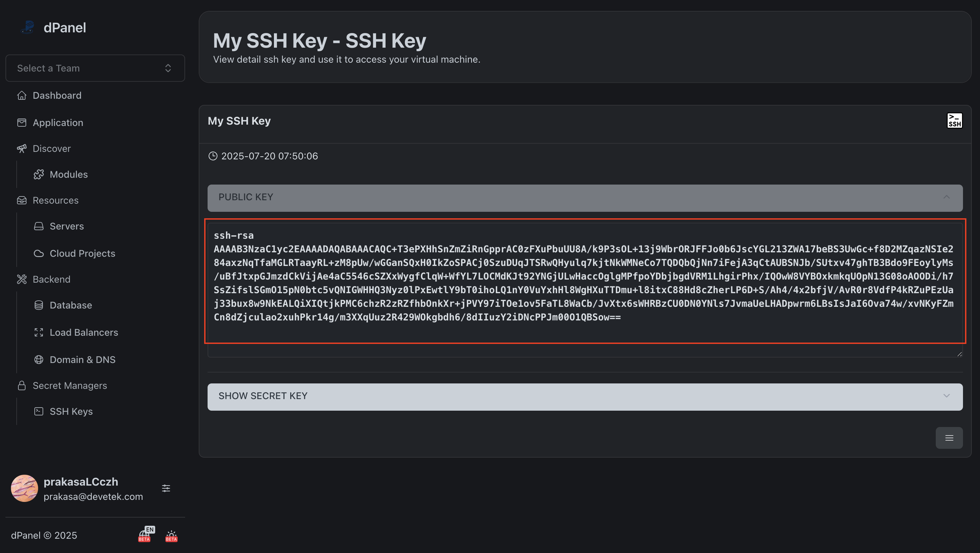Open the Select a Team dropdown
This screenshot has height=553, width=980.
tap(95, 68)
